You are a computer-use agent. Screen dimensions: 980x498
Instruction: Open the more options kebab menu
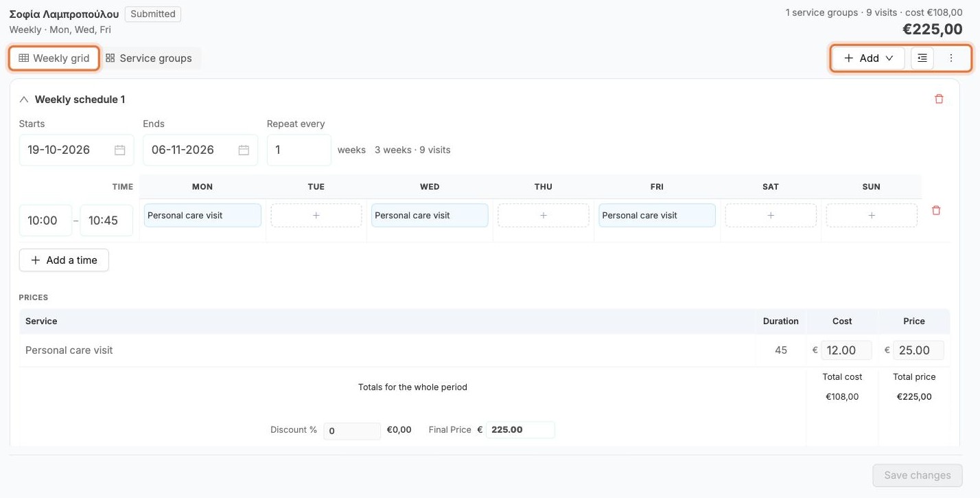[x=951, y=58]
